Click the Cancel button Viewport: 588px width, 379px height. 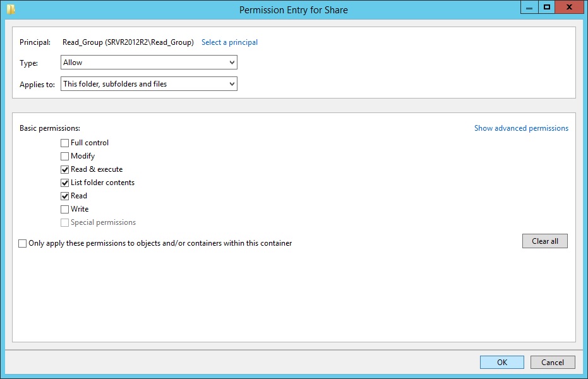coord(552,363)
